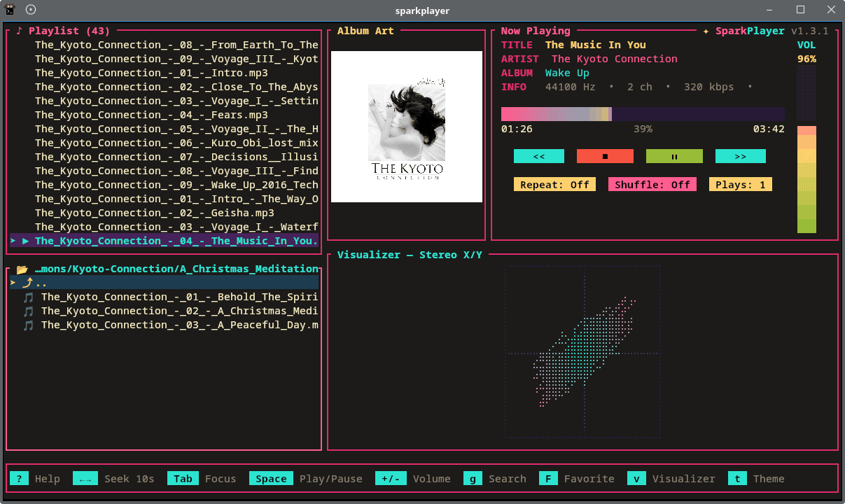Select playlist track 07 Decisions Illusi
Screen dimensions: 845x504
pyautogui.click(x=176, y=157)
